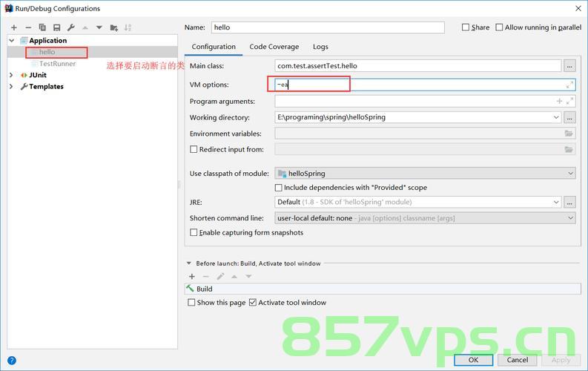Move Before launch task down
This screenshot has height=371, width=588.
pyautogui.click(x=248, y=277)
